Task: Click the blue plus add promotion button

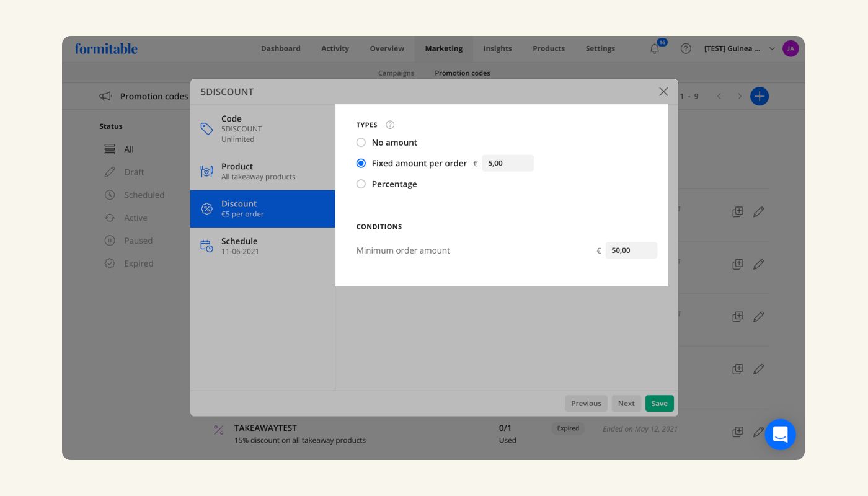Action: tap(759, 96)
